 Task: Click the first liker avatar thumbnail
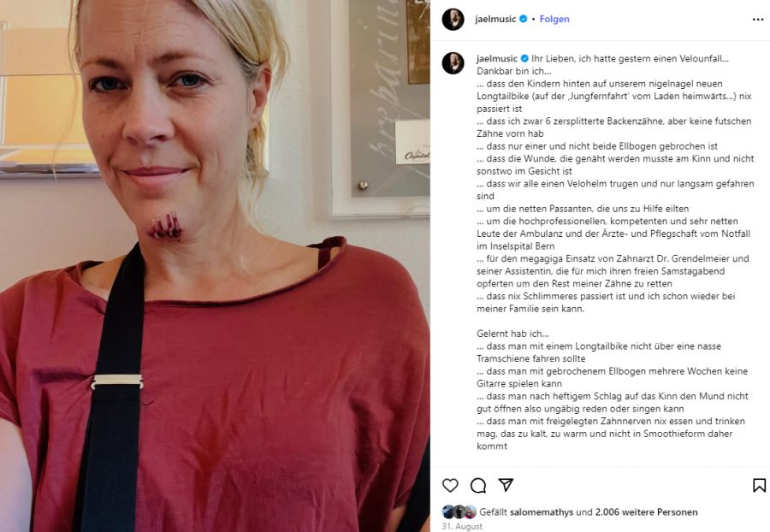[x=447, y=511]
